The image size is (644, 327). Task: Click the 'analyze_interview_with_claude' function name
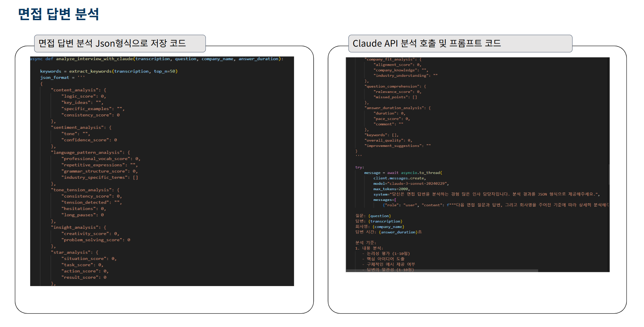click(94, 59)
